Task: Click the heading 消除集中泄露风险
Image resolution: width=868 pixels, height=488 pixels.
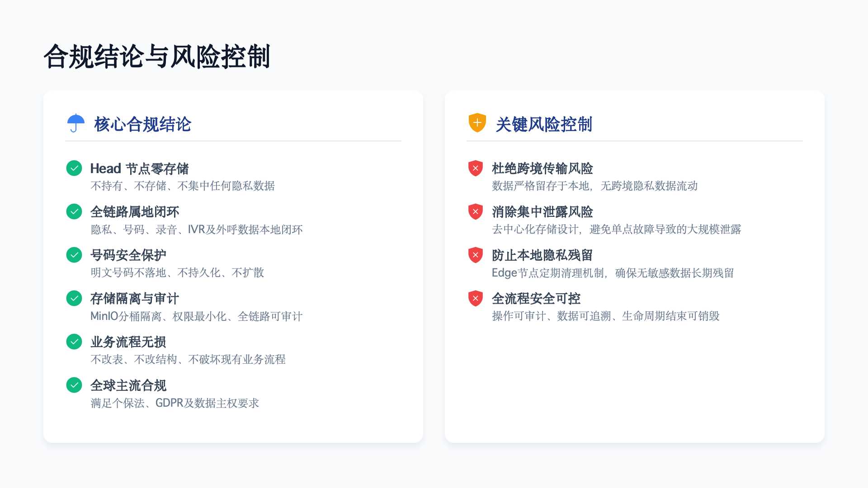Action: 542,212
